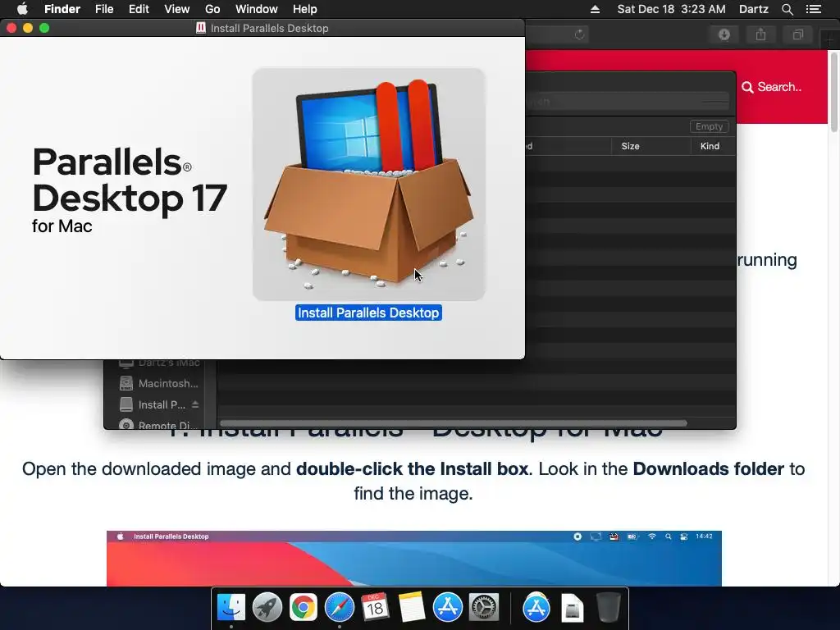Click the Safari new tab plus button
This screenshot has width=840, height=630.
[829, 39]
